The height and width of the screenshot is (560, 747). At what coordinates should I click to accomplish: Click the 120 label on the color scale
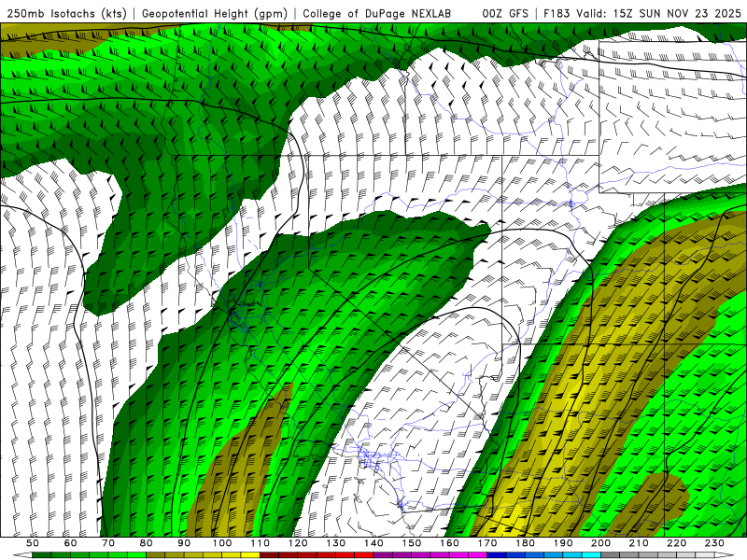298,543
